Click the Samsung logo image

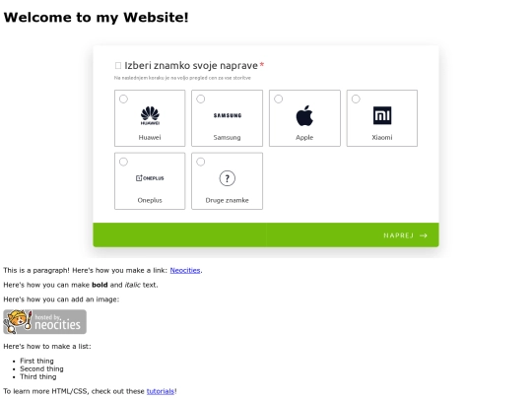point(228,115)
